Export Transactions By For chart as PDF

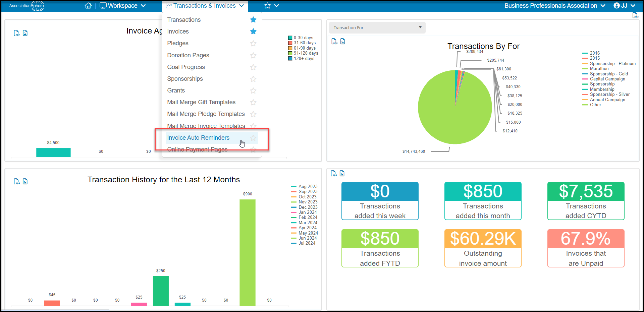click(334, 41)
